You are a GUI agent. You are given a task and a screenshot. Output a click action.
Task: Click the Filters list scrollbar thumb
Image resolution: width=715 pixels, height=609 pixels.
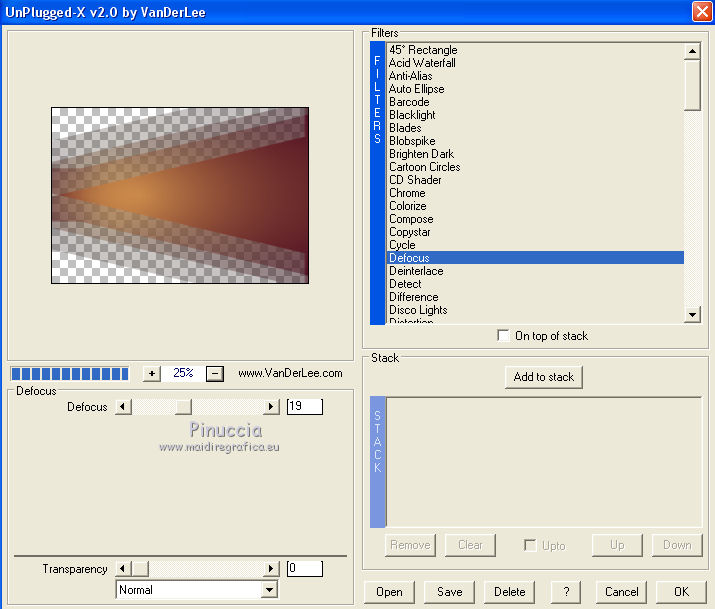pos(692,85)
